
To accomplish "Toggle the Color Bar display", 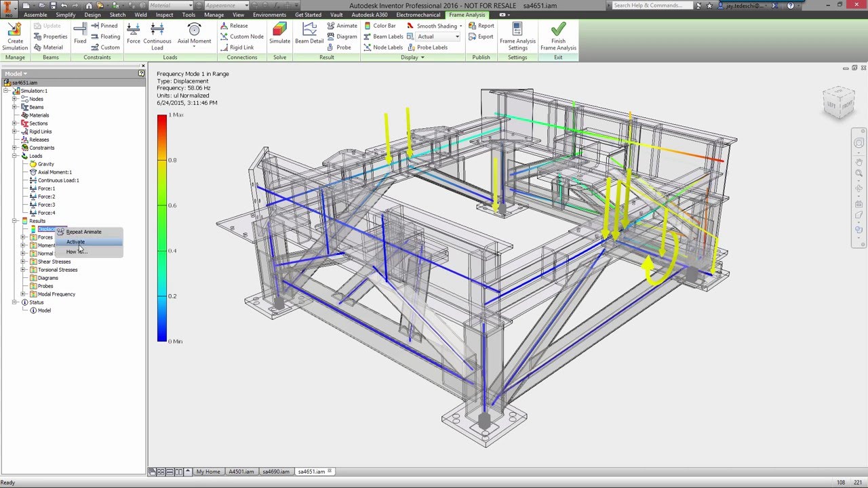I will [380, 25].
